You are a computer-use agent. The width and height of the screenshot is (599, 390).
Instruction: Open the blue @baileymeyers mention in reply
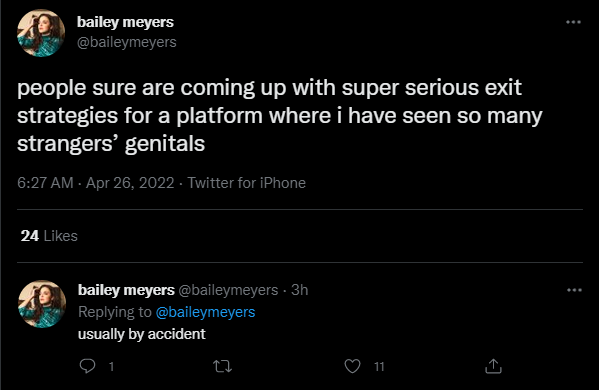click(205, 312)
